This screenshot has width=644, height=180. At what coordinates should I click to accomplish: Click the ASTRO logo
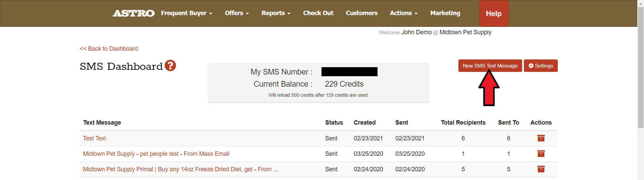coord(134,13)
